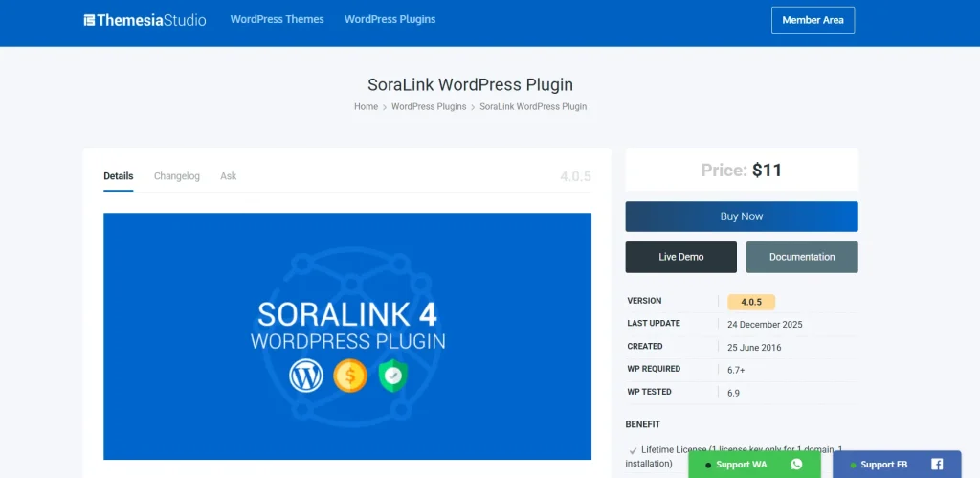Click the ThemesiaStudio logo
This screenshot has width=980, height=478.
pyautogui.click(x=145, y=20)
